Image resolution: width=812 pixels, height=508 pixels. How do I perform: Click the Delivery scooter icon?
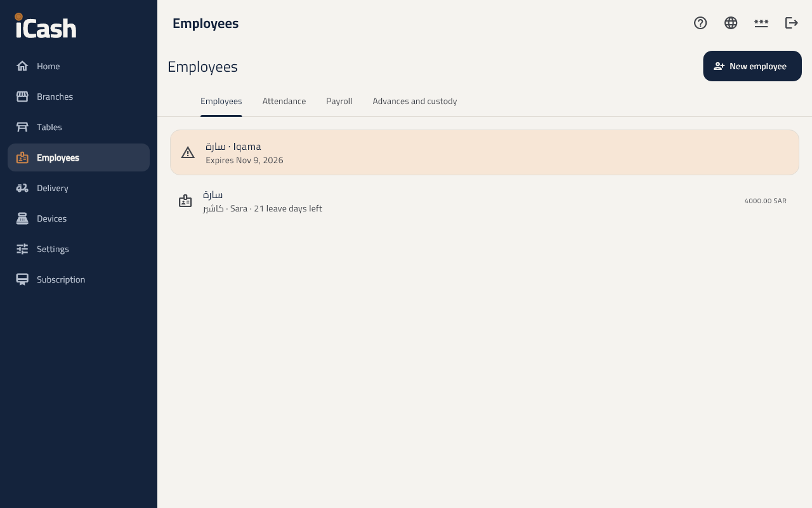point(22,188)
